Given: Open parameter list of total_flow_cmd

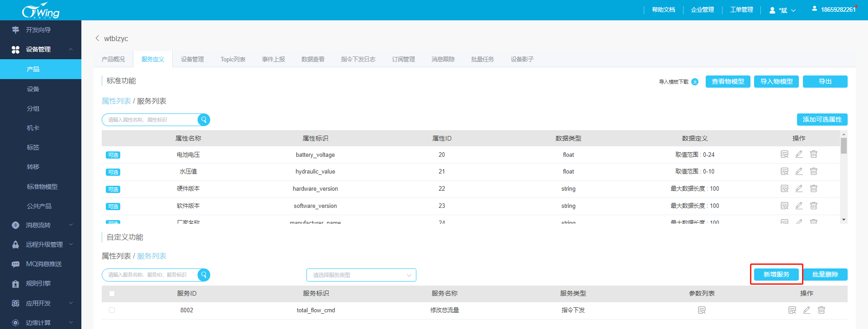Looking at the screenshot, I should click(x=702, y=310).
